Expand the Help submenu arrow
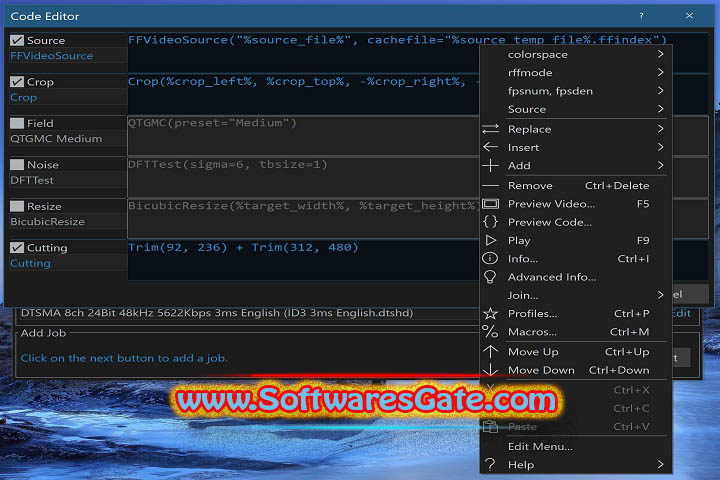Screen dimensions: 720x480 click(x=660, y=464)
